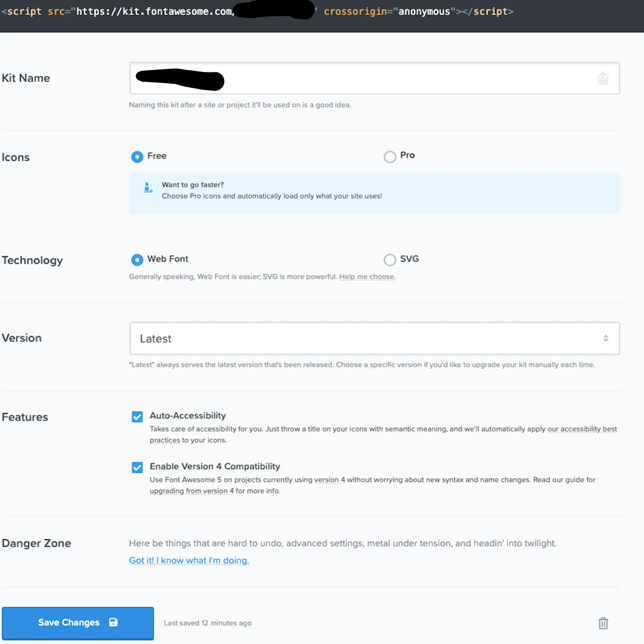
Task: Toggle the Auto-Accessibility checkbox
Action: click(x=137, y=417)
